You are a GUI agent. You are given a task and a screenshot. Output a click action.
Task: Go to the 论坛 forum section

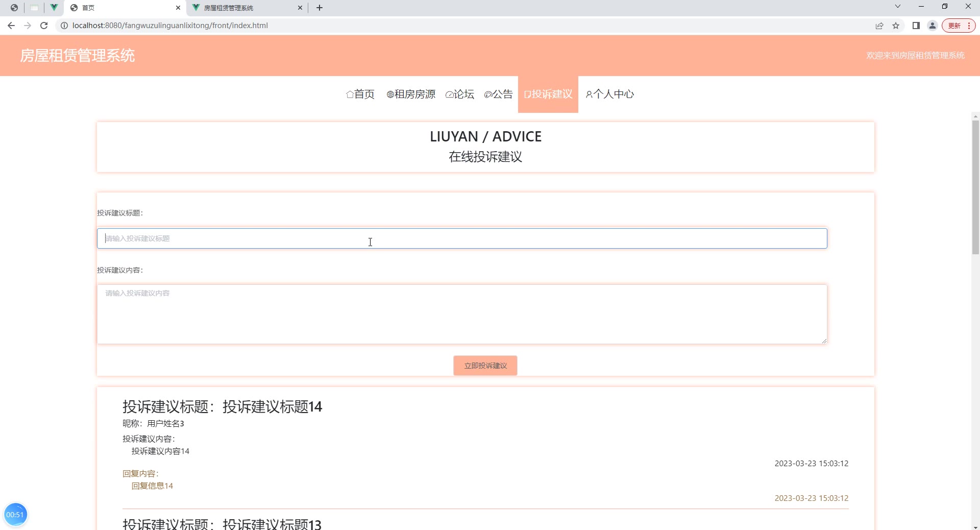point(460,94)
